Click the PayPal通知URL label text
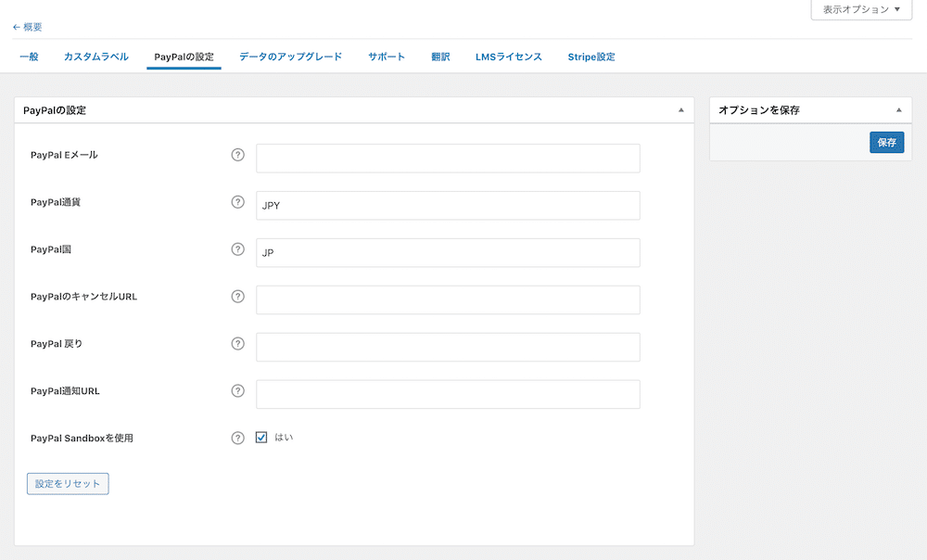The height and width of the screenshot is (560, 927). click(65, 391)
